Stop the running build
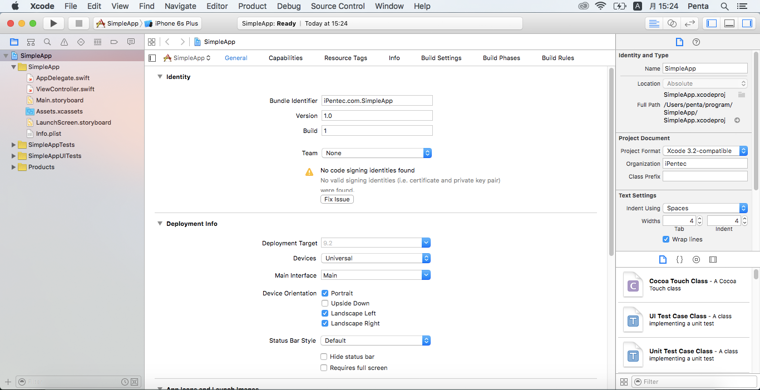 tap(78, 23)
